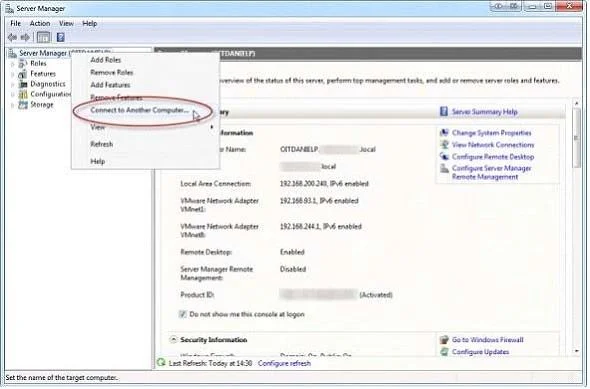
Task: Click the green refresh icon beside Last Refresh
Action: [x=161, y=363]
